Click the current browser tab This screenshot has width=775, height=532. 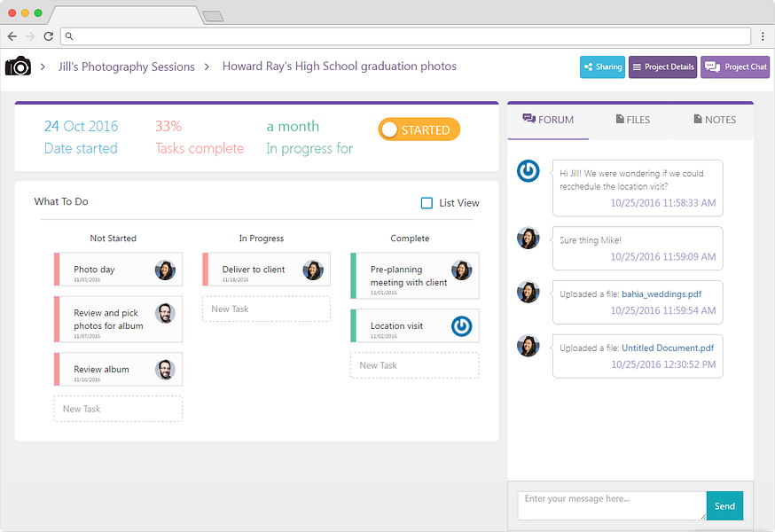(x=124, y=15)
